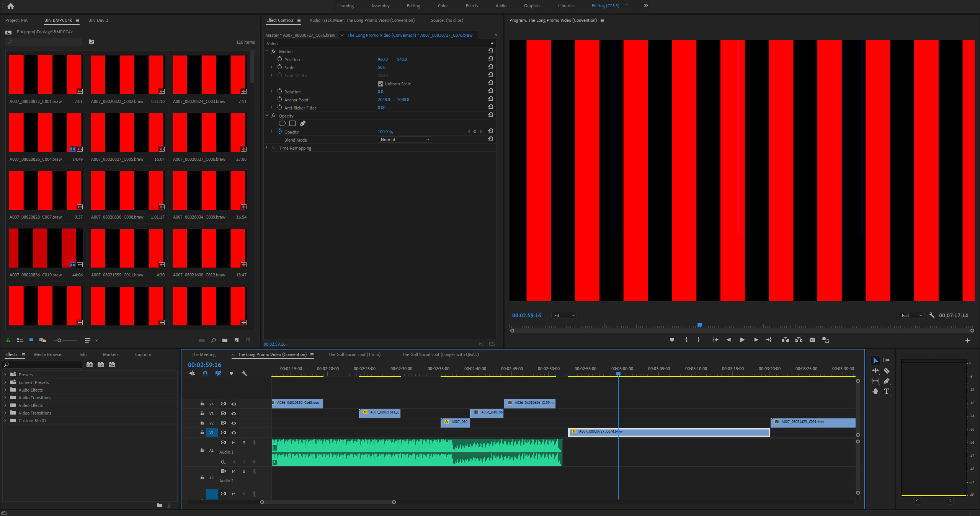Image resolution: width=980 pixels, height=516 pixels.
Task: Click timeline timecode 00:02:59:16
Action: tap(204, 365)
